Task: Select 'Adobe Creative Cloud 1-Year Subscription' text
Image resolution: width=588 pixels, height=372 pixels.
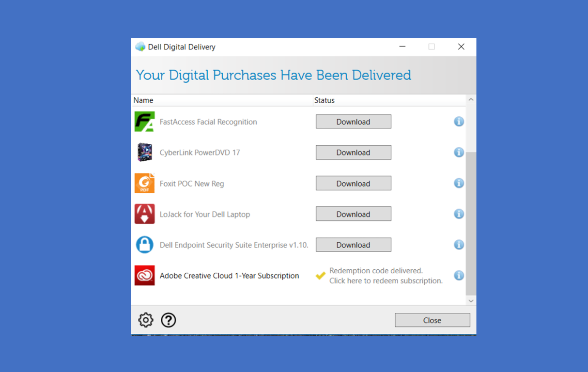Action: (229, 276)
